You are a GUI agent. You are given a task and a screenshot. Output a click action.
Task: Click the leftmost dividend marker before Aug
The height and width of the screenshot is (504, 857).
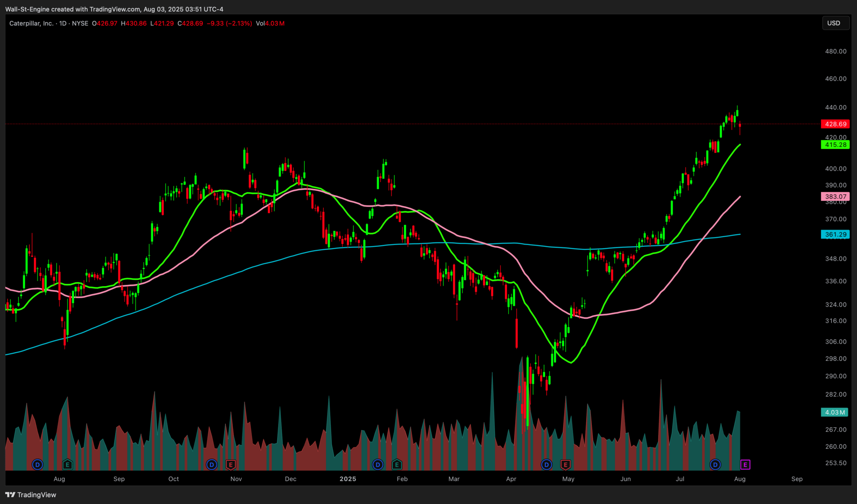[x=37, y=465]
